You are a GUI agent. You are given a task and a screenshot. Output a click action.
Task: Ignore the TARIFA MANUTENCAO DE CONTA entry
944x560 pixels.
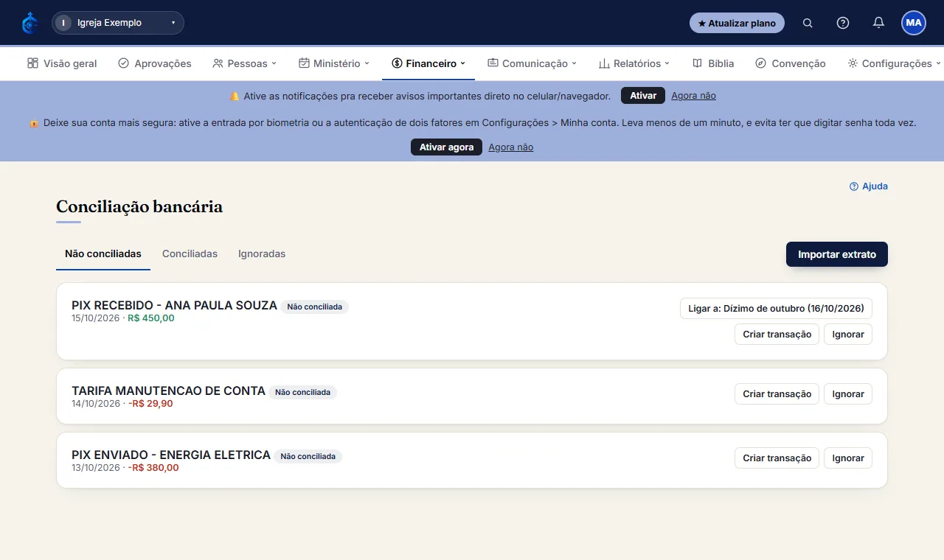pyautogui.click(x=848, y=394)
